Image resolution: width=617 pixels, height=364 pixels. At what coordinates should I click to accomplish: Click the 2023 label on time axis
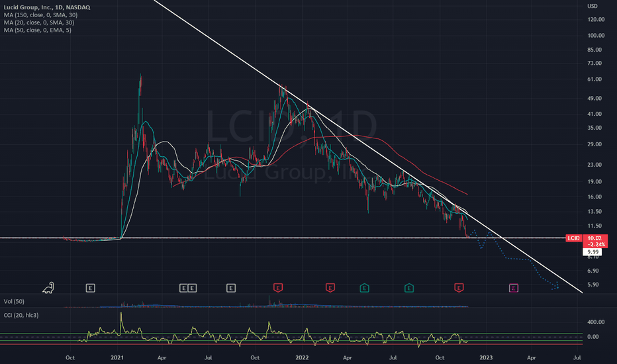pyautogui.click(x=486, y=357)
